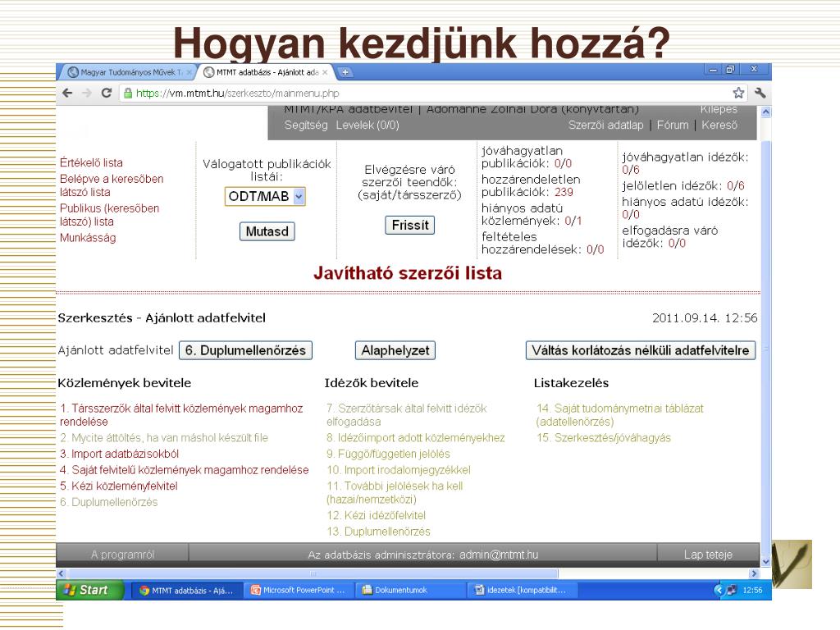This screenshot has height=630, width=840.
Task: Open 7. Szerzőtársak által felvitt idézők elfogadása
Action: pyautogui.click(x=407, y=414)
